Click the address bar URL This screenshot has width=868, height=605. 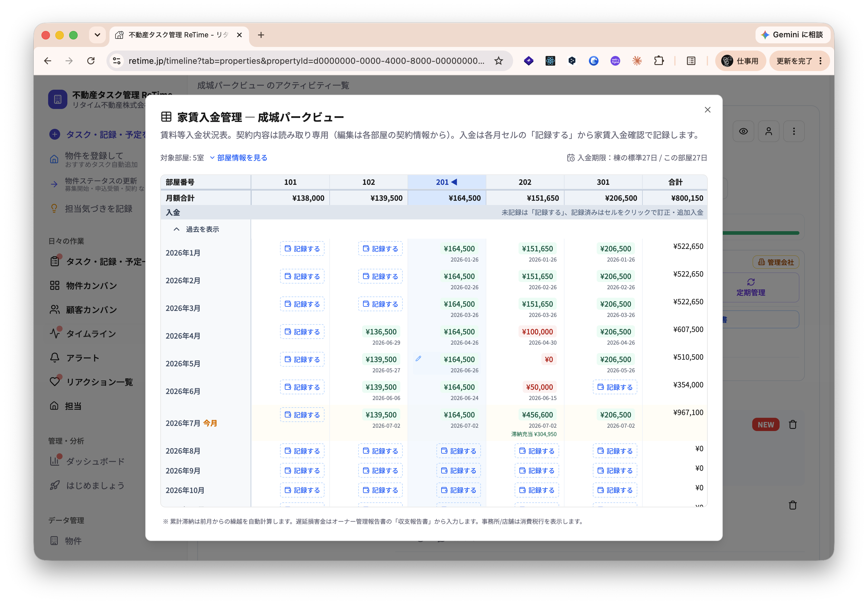click(306, 61)
